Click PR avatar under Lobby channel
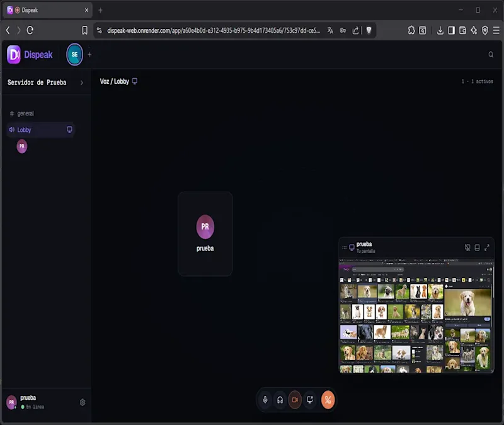Screen dimensions: 504x425 click(22, 146)
